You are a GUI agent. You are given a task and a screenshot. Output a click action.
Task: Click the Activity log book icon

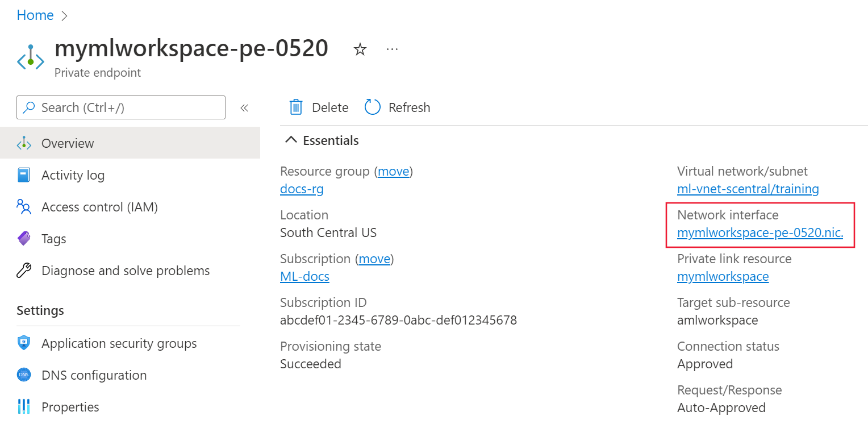coord(24,175)
